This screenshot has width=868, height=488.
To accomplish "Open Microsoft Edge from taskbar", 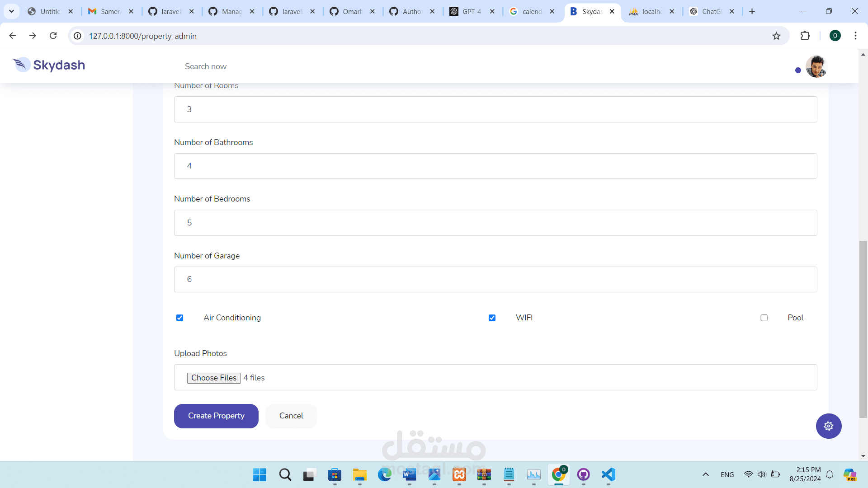I will click(x=385, y=474).
